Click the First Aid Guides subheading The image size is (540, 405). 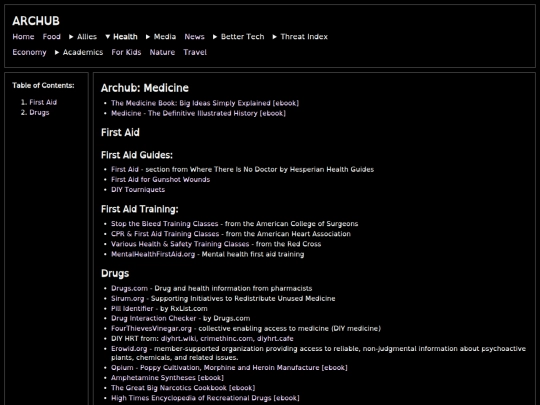coord(137,155)
